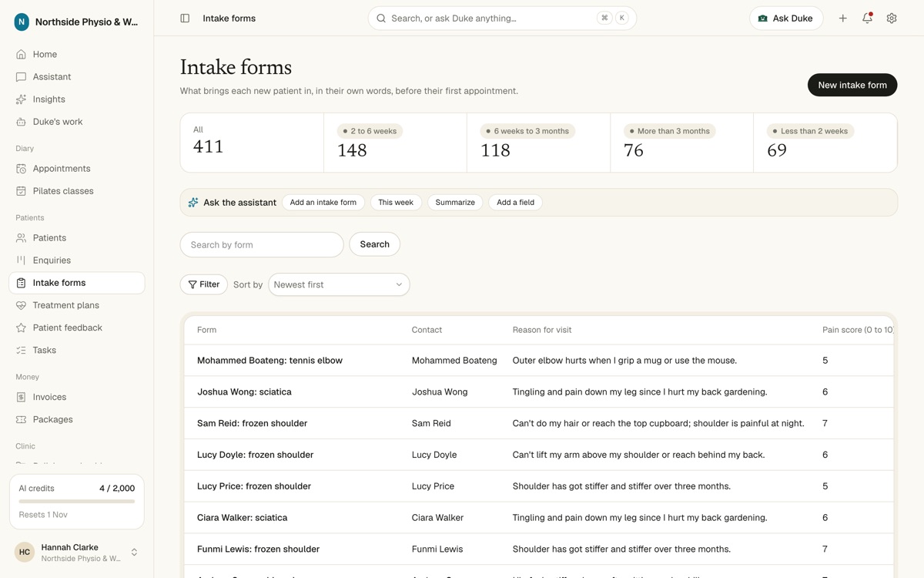Click the Summarize suggestion chip

455,203
